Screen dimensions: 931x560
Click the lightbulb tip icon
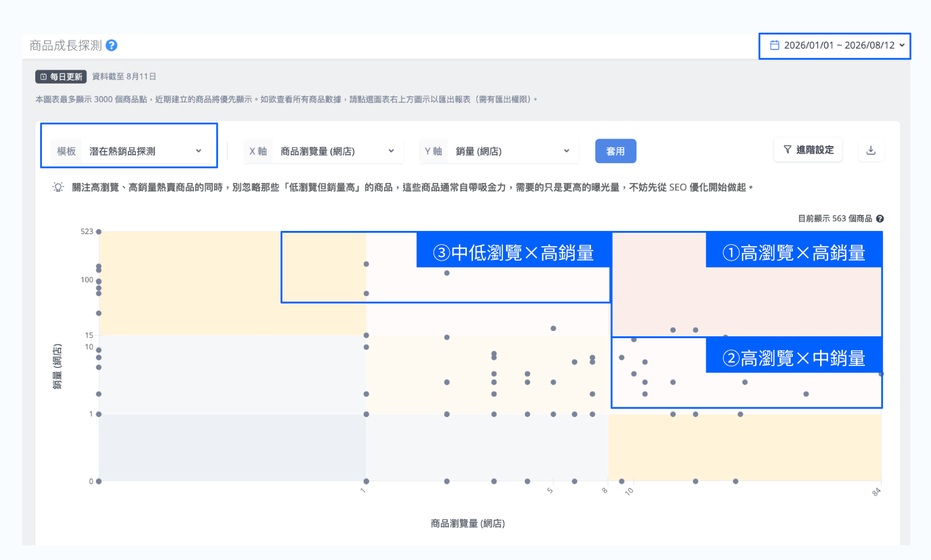pos(58,187)
